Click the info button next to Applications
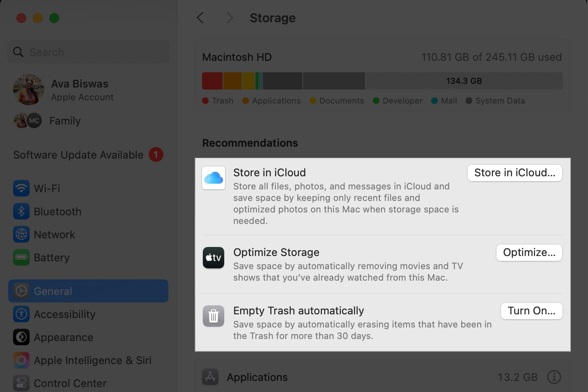This screenshot has height=392, width=588. point(554,377)
